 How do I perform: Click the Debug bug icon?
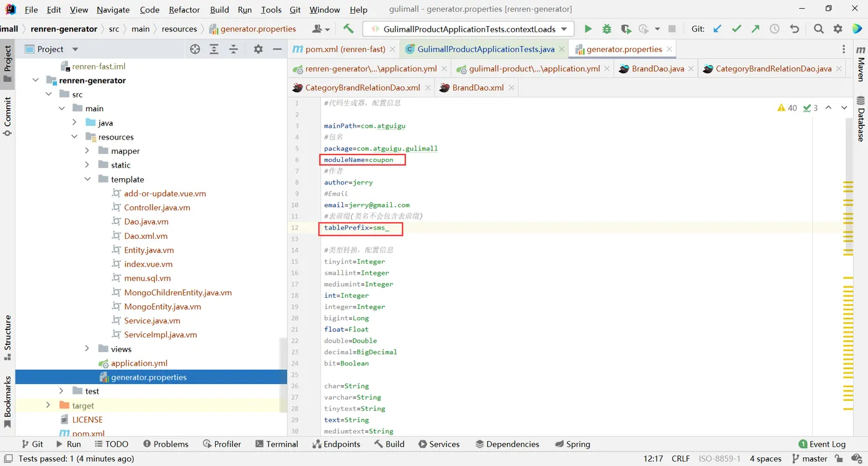click(606, 29)
